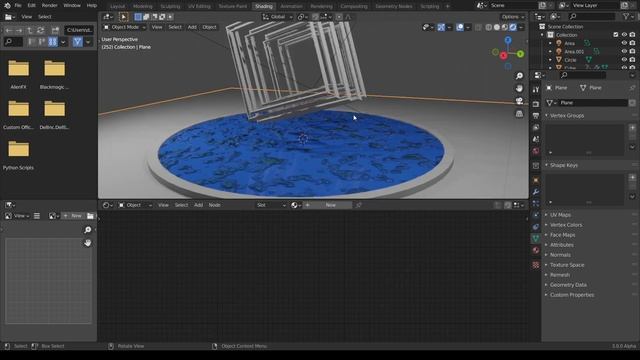Open the Python Scripts folder
Image resolution: width=640 pixels, height=360 pixels.
point(18,155)
